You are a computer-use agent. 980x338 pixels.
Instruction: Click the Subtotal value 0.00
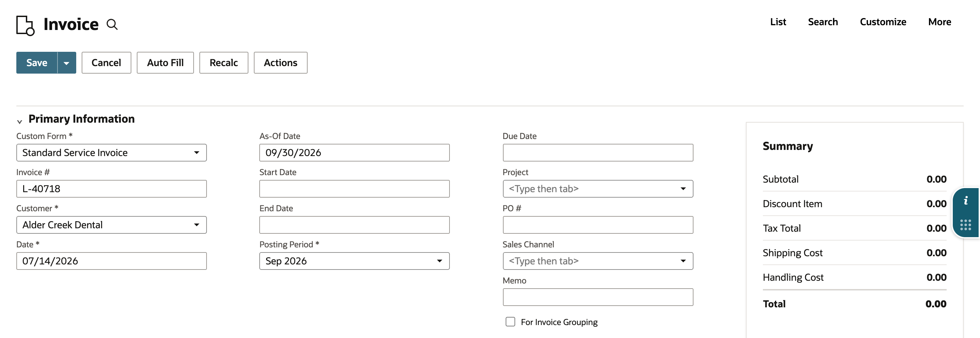coord(936,179)
